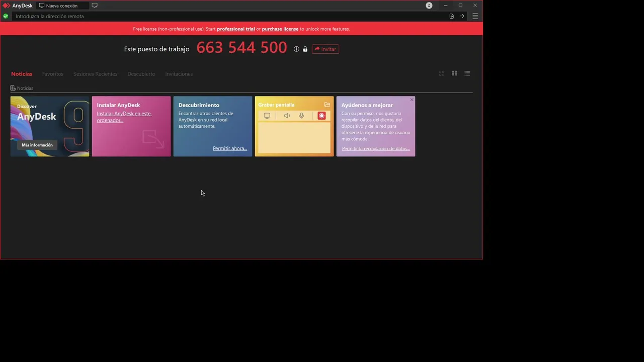This screenshot has width=644, height=362.
Task: Click the green connection status checkmark
Action: tap(6, 16)
